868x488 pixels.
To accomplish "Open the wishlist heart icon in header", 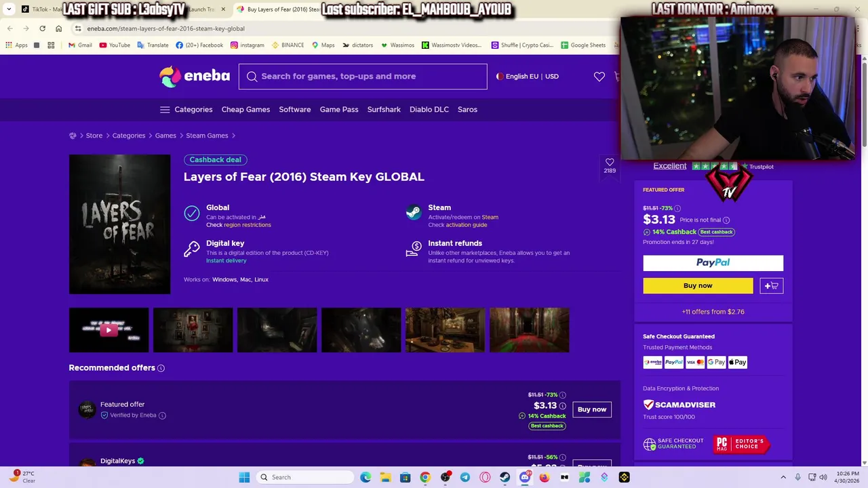I will click(599, 77).
